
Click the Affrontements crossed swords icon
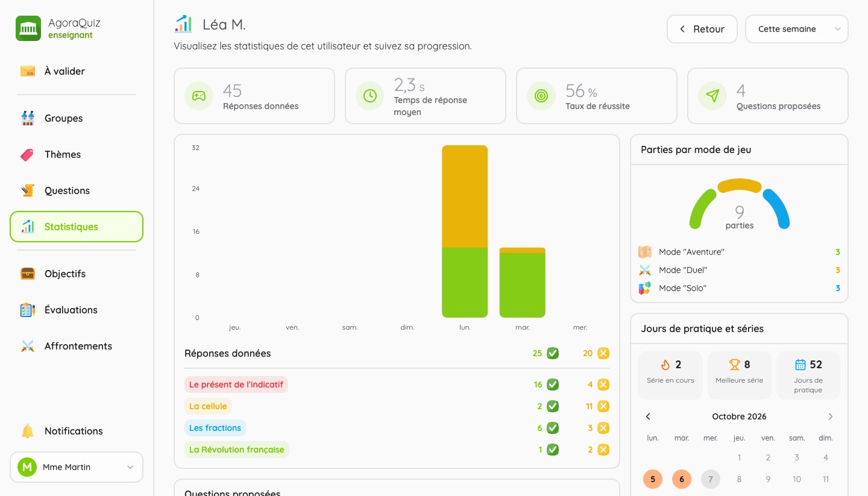click(x=28, y=346)
